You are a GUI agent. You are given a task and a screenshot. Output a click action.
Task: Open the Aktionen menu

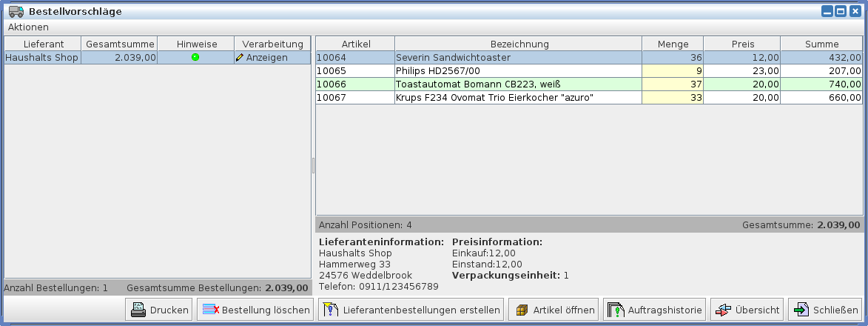[28, 27]
